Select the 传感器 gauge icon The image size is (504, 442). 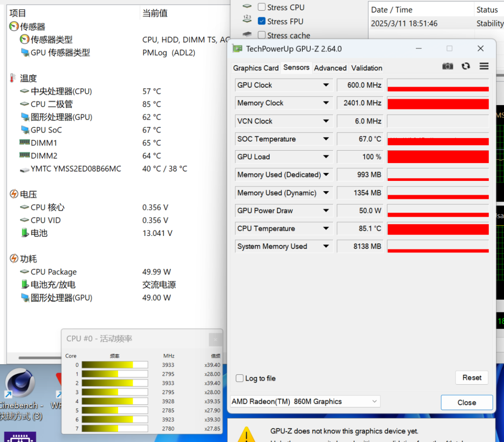[14, 26]
